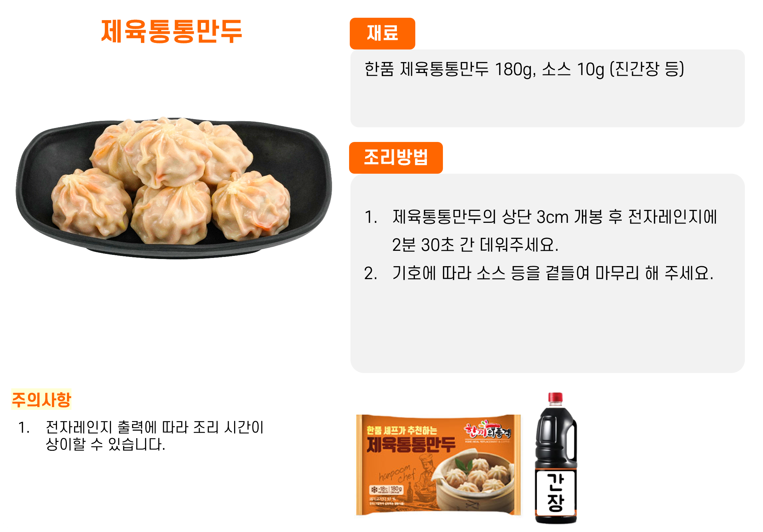Click the 주의사항 highlighted heading
The width and height of the screenshot is (763, 532).
(41, 400)
